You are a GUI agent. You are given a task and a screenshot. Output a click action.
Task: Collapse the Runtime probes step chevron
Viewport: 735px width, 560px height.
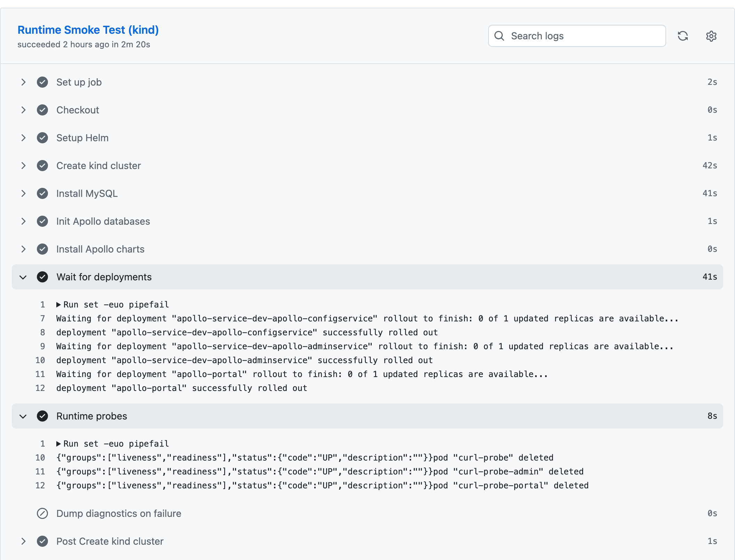tap(23, 416)
